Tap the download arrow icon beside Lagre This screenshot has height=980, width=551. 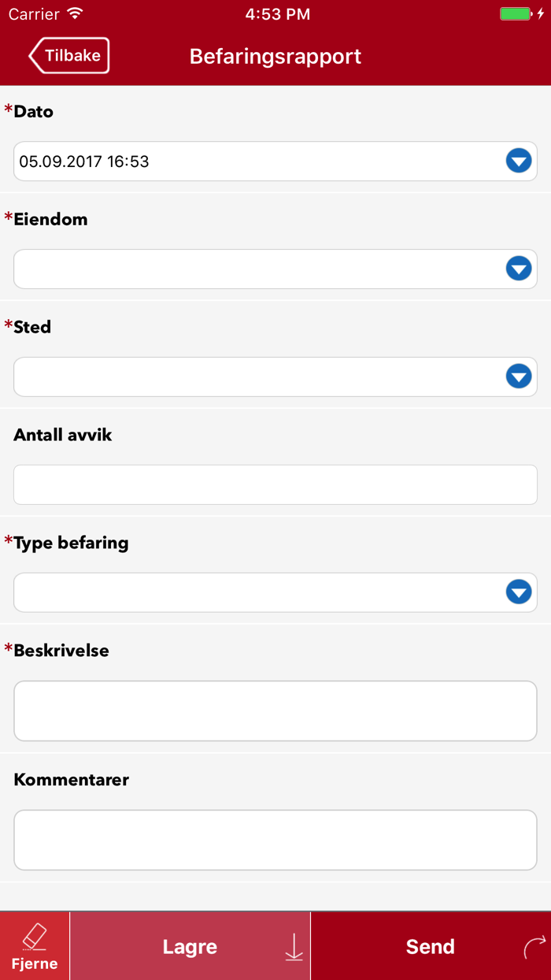tap(294, 947)
